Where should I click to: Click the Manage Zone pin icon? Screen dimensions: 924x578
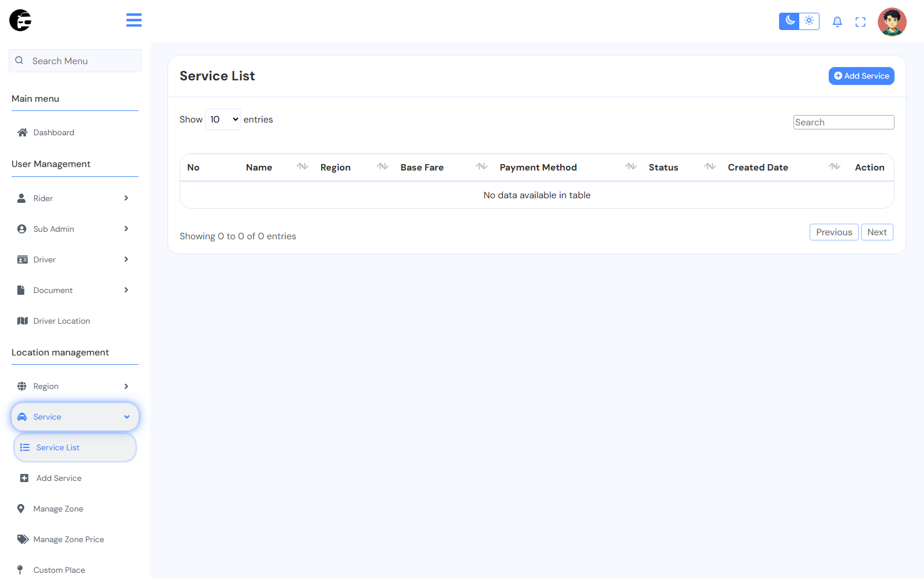(x=21, y=509)
